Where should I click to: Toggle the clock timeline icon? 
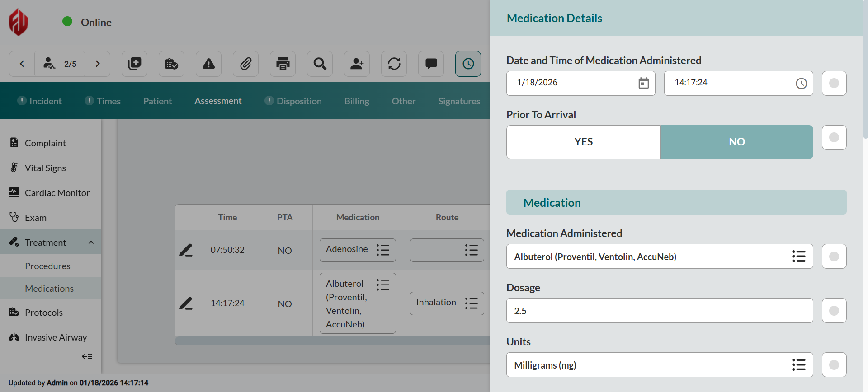(468, 64)
